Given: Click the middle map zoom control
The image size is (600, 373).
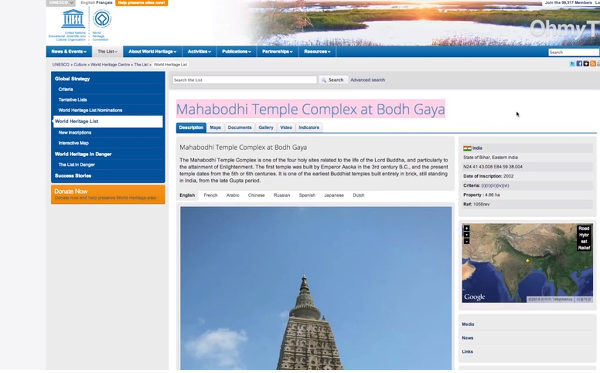Looking at the screenshot, I should [466, 235].
